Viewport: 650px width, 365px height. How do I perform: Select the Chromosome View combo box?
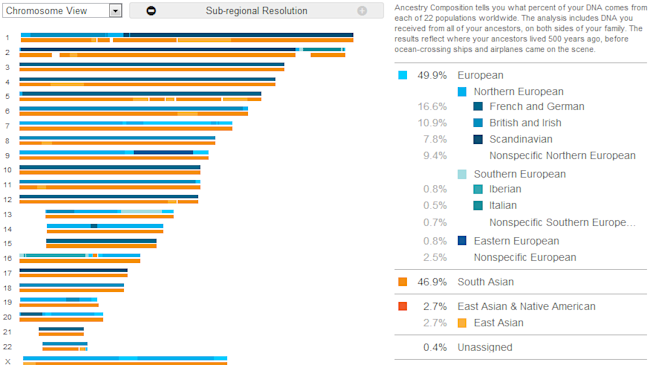point(62,11)
